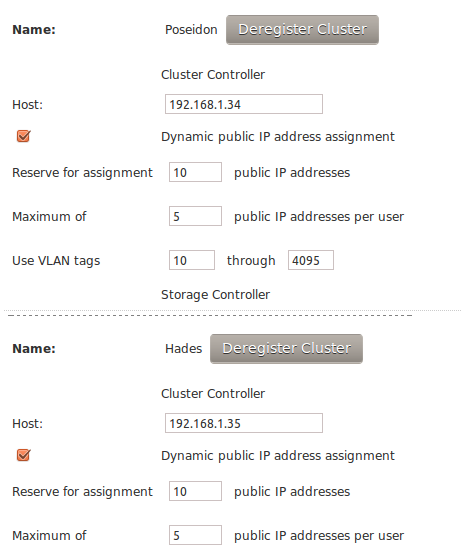Click the Use VLAN tags label
This screenshot has height=550, width=461.
point(56,261)
